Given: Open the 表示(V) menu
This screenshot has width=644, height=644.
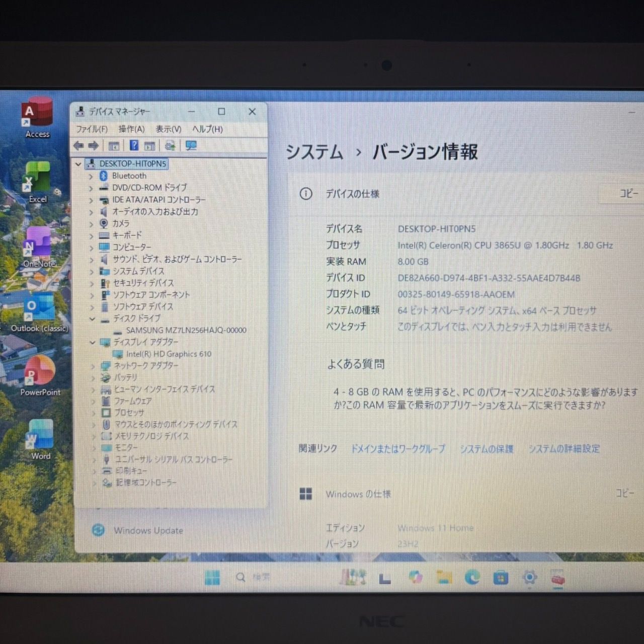Looking at the screenshot, I should (x=168, y=129).
